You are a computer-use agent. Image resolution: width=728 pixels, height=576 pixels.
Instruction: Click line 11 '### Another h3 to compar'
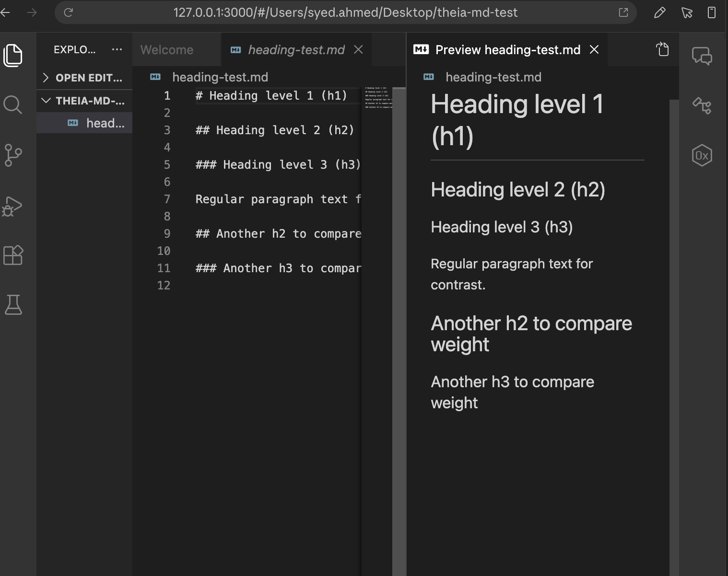278,268
